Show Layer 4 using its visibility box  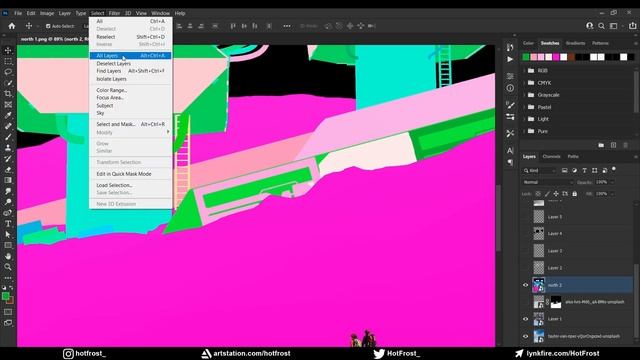526,233
